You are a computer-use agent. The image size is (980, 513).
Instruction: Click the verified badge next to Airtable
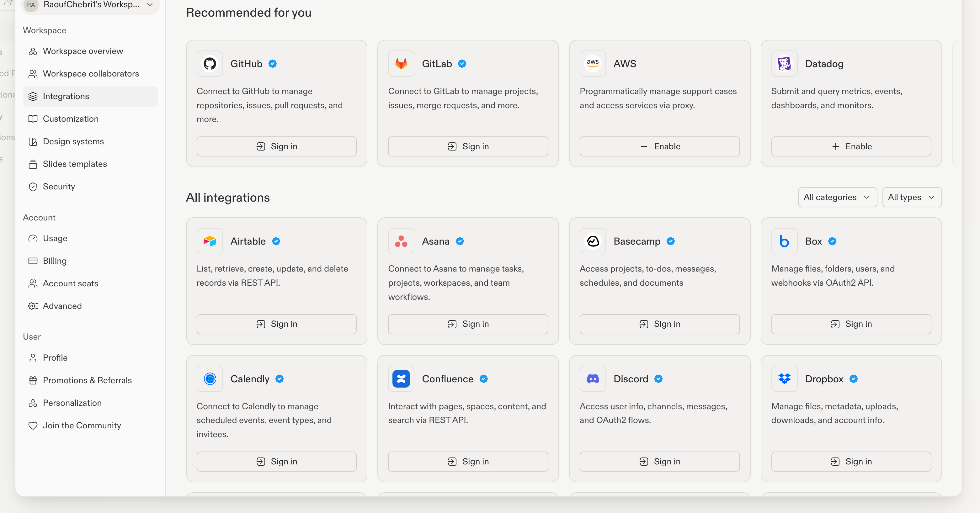276,241
